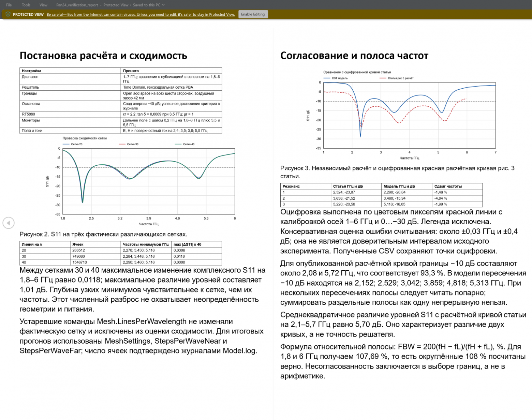Click the 'Сетка 40' legend entry

(184, 144)
